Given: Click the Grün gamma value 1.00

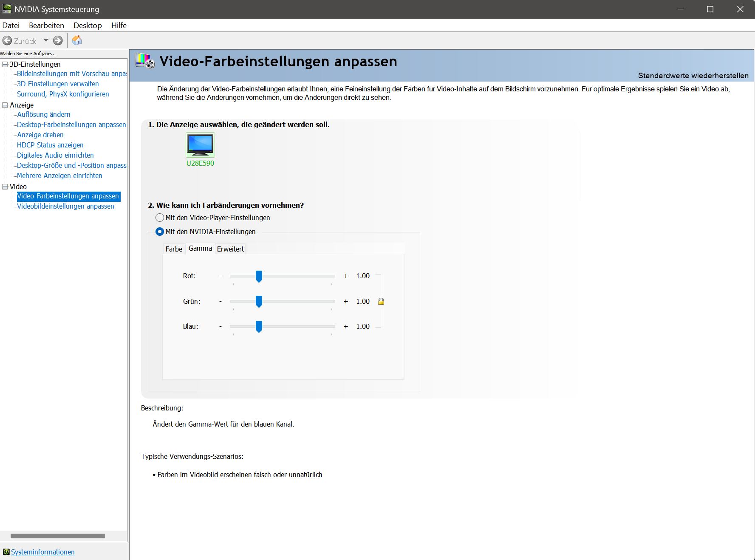Looking at the screenshot, I should tap(363, 302).
